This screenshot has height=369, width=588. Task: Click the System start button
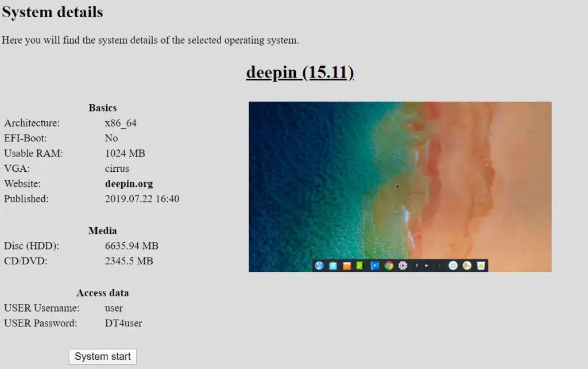click(103, 356)
